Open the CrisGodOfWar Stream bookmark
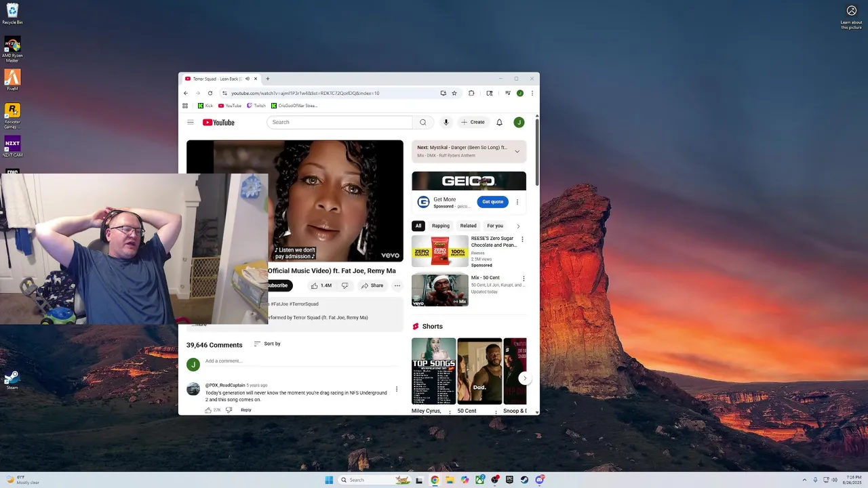Screen dimensions: 868x488 tap(294, 106)
